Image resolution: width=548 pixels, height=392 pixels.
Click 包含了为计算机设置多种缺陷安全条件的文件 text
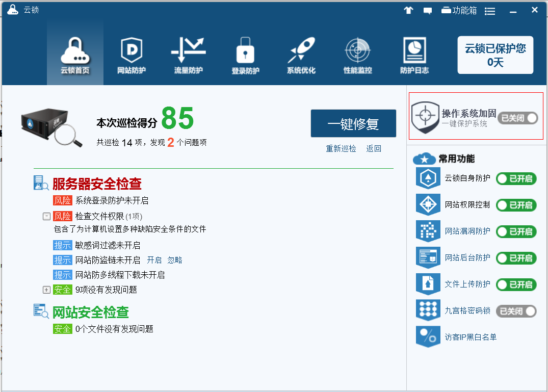pos(130,229)
